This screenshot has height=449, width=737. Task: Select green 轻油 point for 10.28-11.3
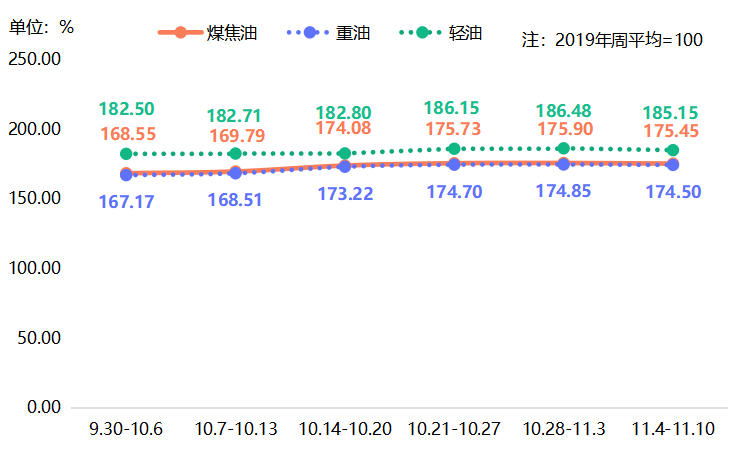tap(563, 149)
